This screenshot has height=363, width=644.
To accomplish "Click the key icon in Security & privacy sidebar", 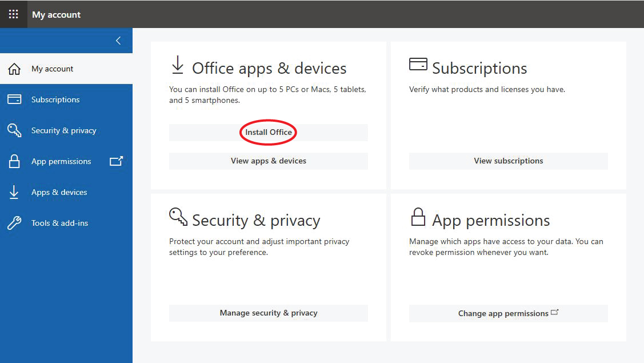I will tap(14, 130).
